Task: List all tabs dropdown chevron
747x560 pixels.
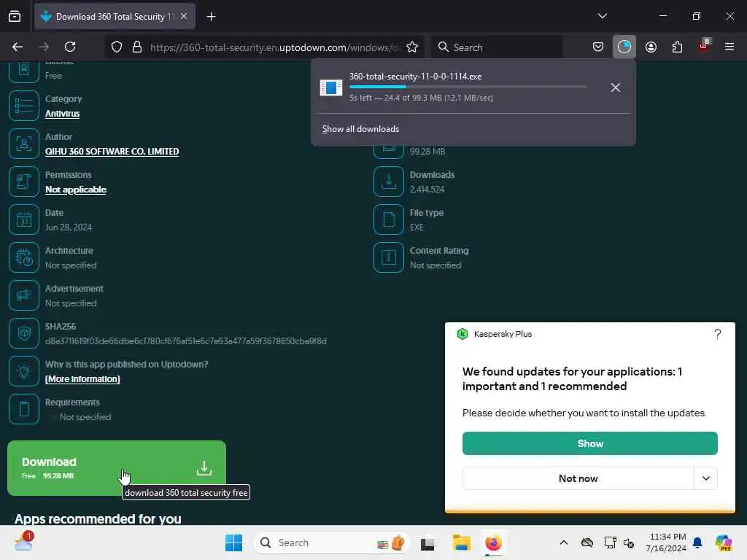Action: 602,16
